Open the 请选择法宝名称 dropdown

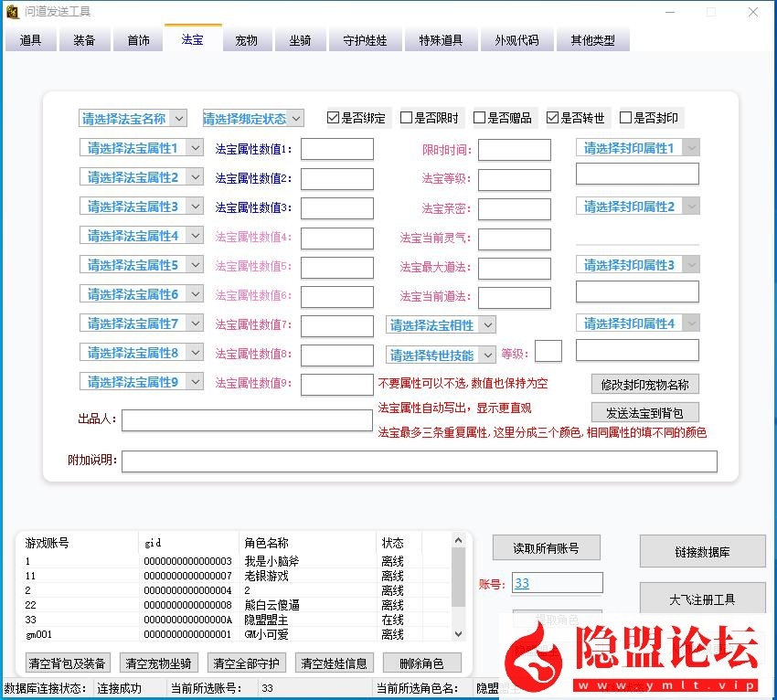[x=133, y=119]
